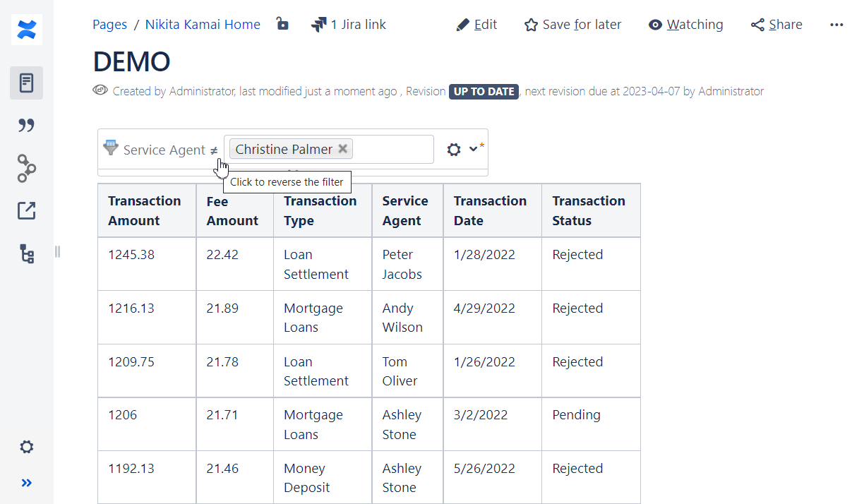Open the Share menu item

pyautogui.click(x=776, y=25)
